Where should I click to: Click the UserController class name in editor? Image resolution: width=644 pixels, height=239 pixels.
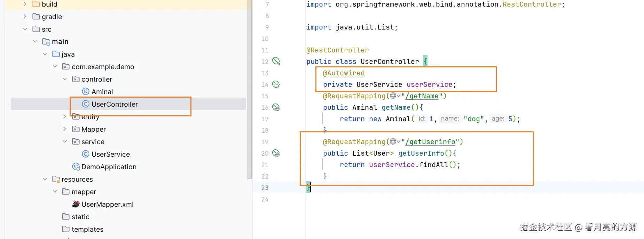[x=390, y=61]
